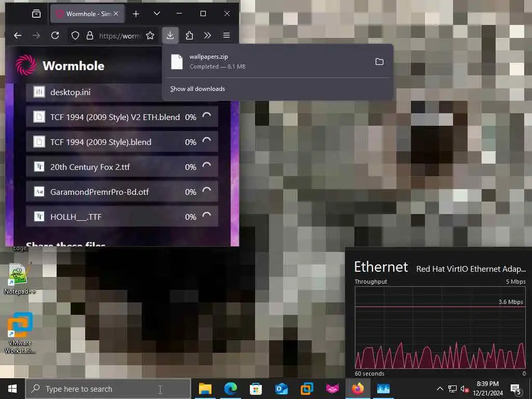The height and width of the screenshot is (399, 532).
Task: Select GaramondPremrPro-Bd.otf file row
Action: click(x=122, y=192)
